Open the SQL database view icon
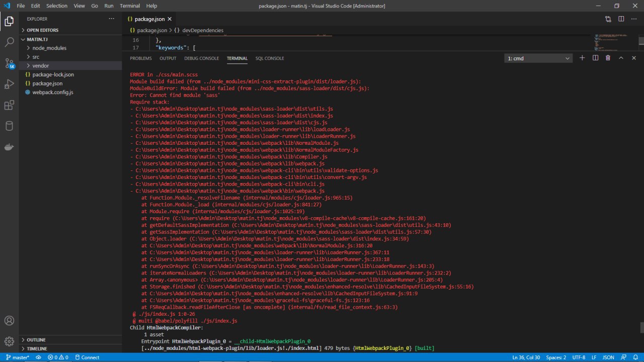Viewport: 644px width, 362px height. point(9,126)
